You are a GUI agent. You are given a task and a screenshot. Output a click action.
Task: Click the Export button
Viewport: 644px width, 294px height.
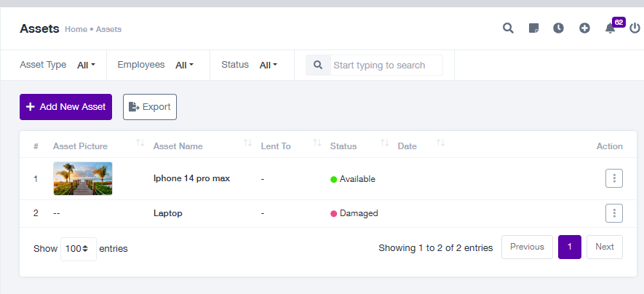(150, 107)
